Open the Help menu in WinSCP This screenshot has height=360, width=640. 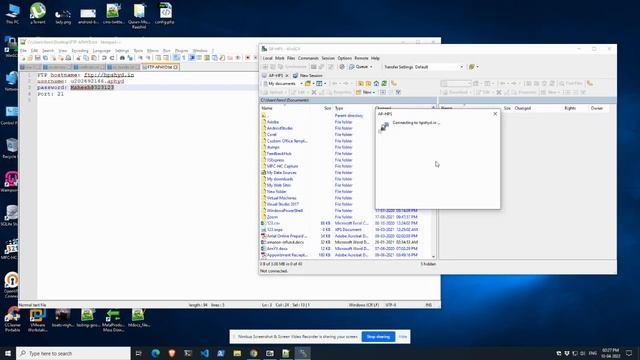[x=375, y=58]
